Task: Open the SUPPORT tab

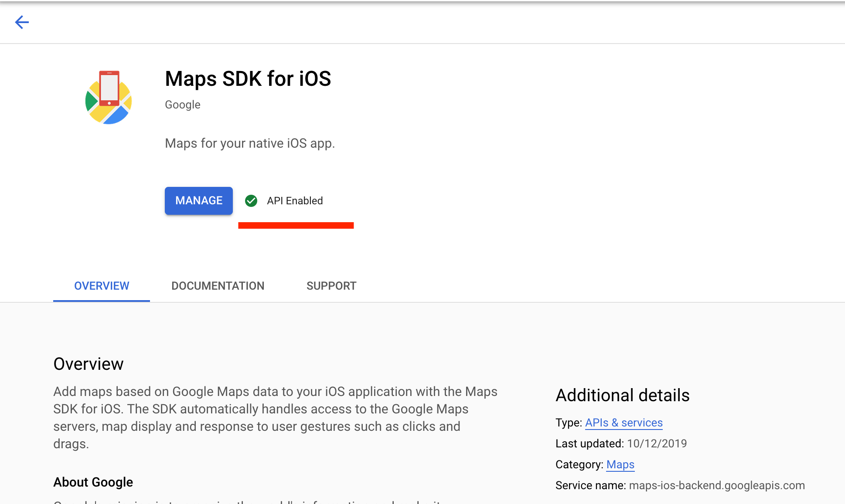Action: click(x=331, y=286)
